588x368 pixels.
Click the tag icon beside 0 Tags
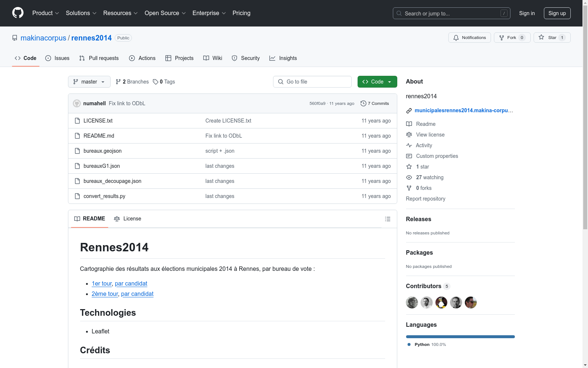coord(155,82)
